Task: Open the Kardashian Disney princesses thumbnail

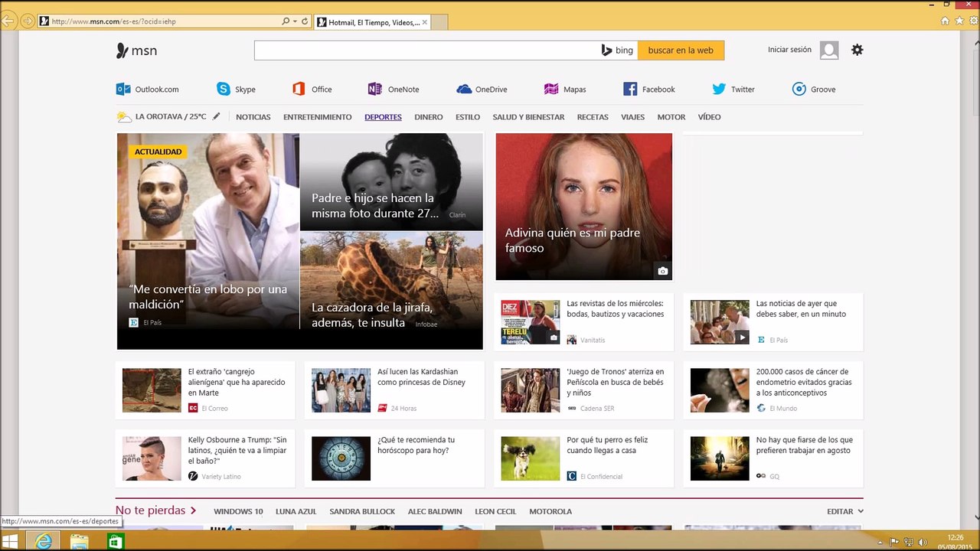Action: tap(341, 390)
